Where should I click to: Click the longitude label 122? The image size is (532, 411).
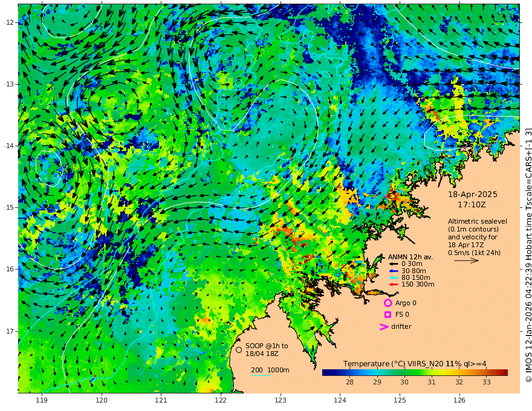coord(221,400)
